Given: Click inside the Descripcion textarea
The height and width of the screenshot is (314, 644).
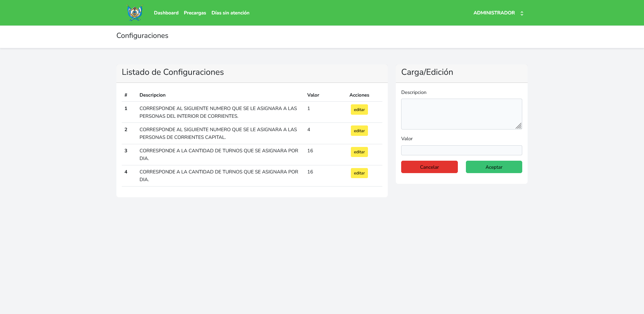Looking at the screenshot, I should tap(461, 114).
